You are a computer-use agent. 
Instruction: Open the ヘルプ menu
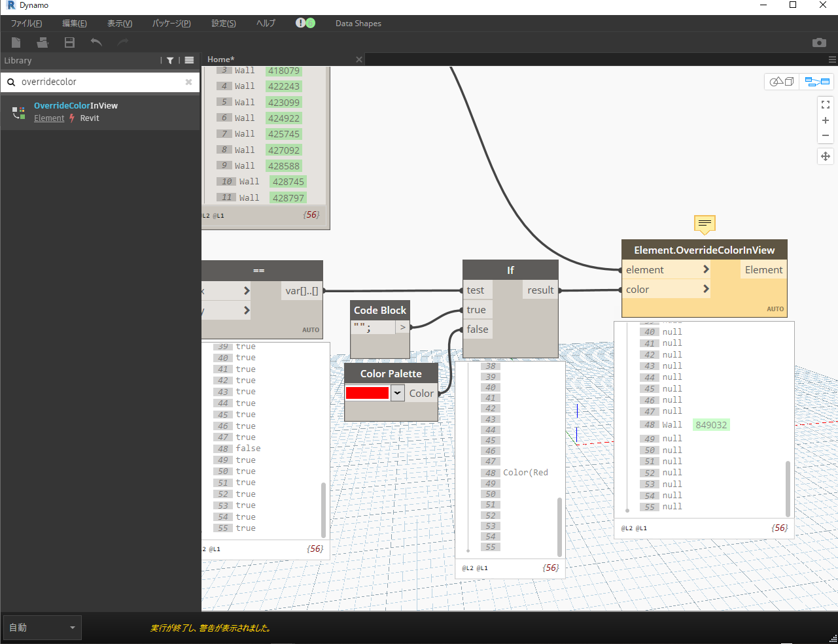point(266,24)
